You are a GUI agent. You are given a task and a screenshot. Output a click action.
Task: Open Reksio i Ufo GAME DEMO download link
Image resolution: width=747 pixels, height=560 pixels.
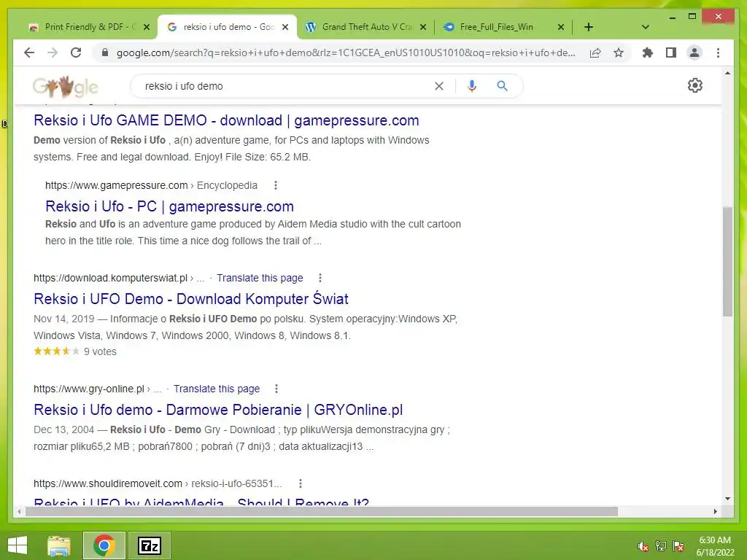(226, 120)
